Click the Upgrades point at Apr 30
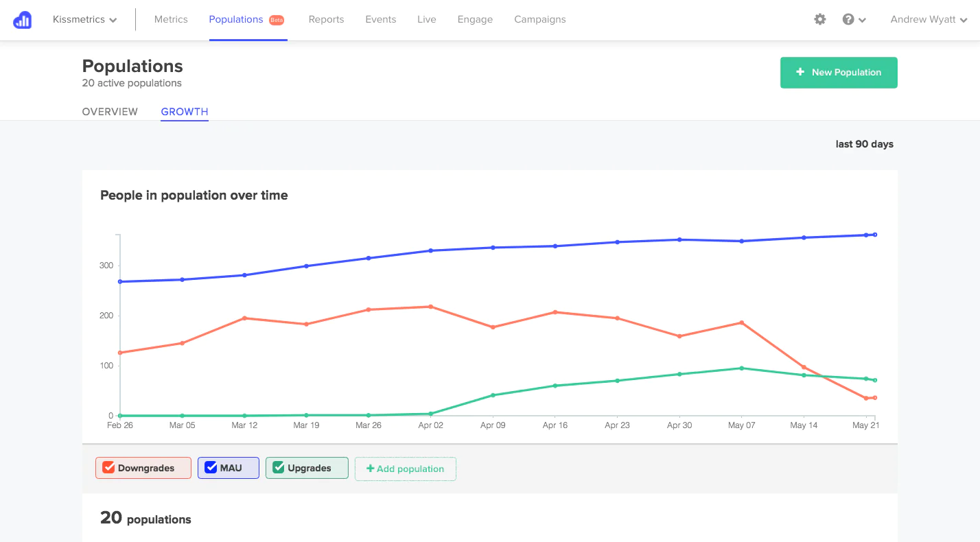 tap(679, 374)
